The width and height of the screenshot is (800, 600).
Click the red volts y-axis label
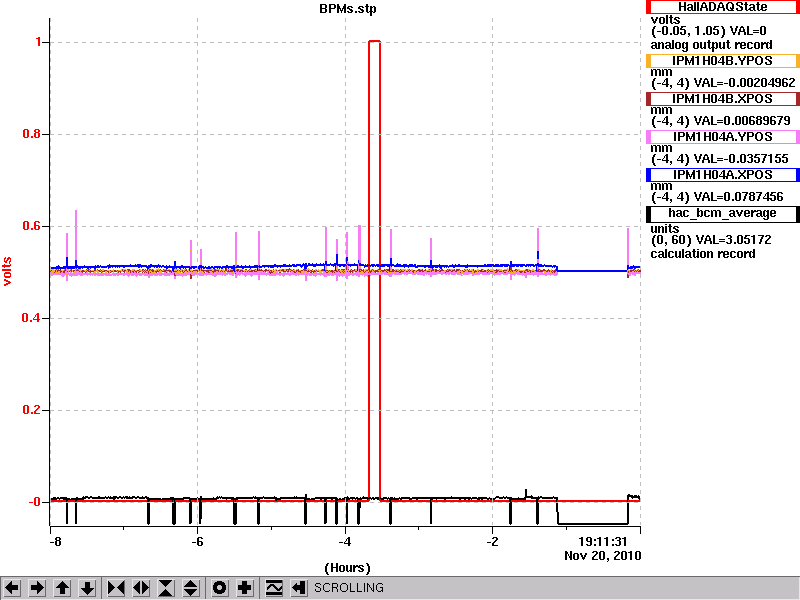7,271
